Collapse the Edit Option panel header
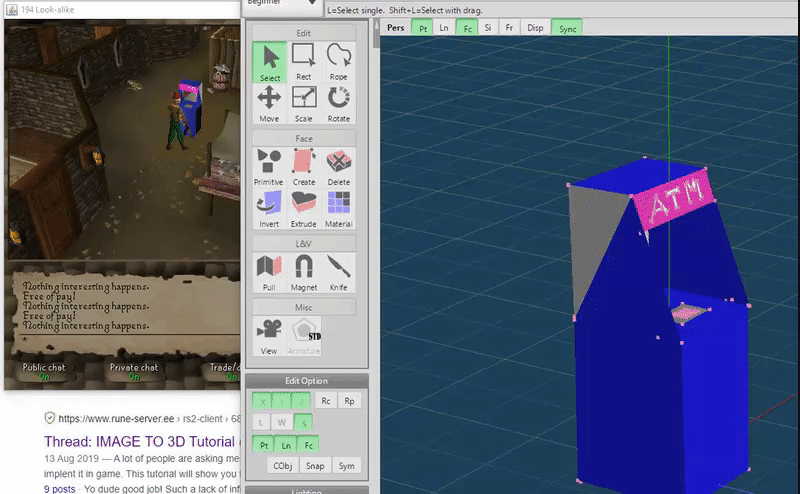 [307, 381]
